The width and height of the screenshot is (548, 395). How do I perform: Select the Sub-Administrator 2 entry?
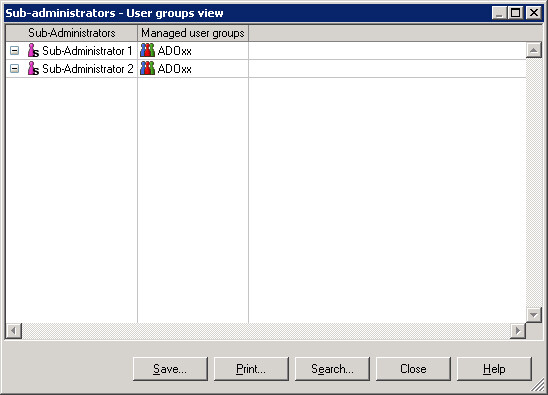(88, 69)
